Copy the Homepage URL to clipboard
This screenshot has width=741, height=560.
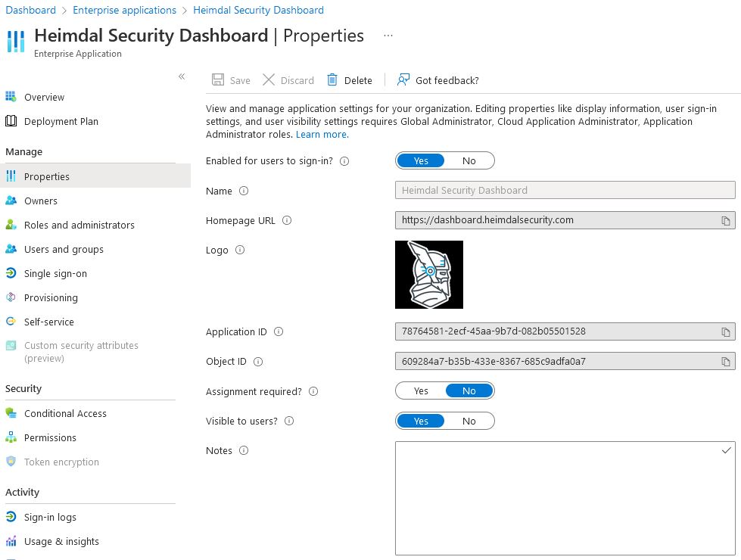coord(725,221)
